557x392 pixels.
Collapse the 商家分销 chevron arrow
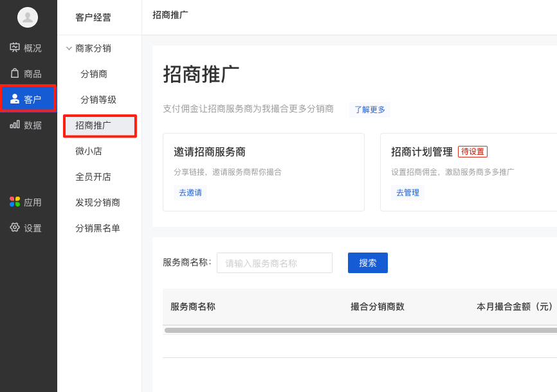click(x=69, y=48)
